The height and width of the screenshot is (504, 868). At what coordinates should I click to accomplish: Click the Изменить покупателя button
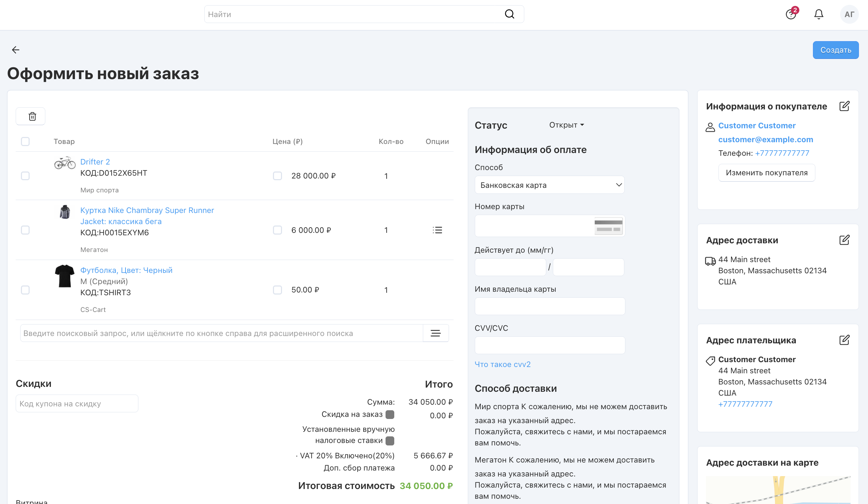point(766,173)
